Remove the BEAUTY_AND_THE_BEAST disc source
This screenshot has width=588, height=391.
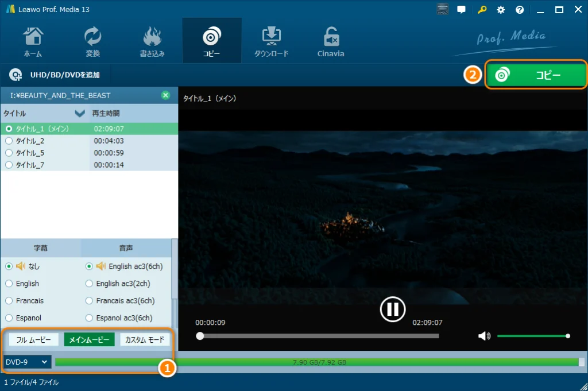[x=165, y=95]
